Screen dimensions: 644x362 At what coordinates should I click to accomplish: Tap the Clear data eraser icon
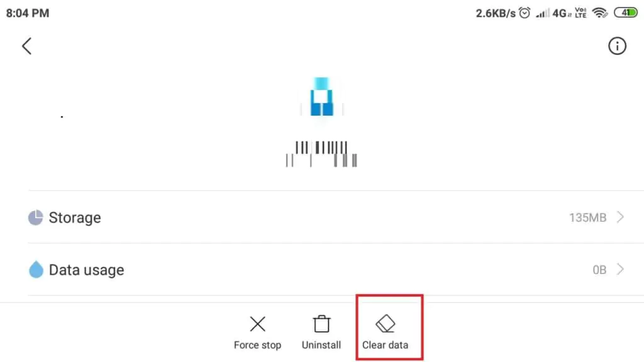point(386,324)
